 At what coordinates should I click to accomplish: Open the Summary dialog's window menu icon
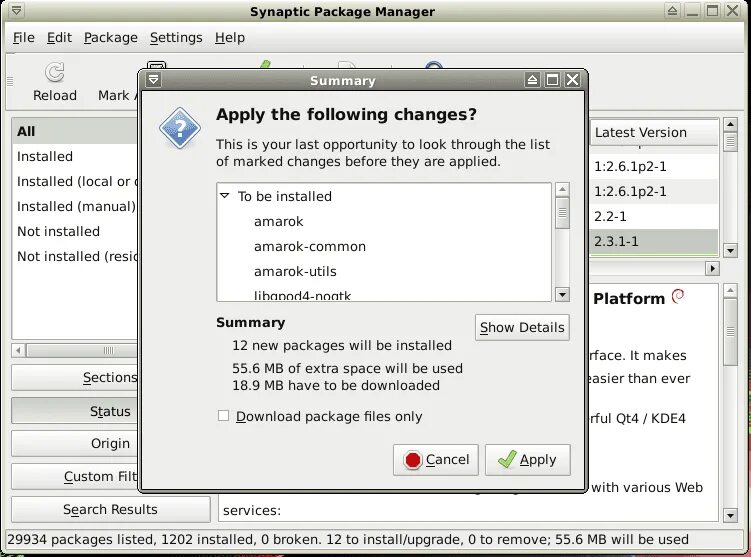(x=153, y=80)
